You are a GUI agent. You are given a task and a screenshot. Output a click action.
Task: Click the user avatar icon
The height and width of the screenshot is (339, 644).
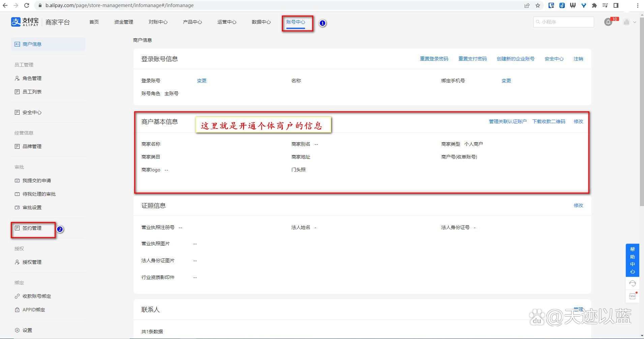(626, 22)
